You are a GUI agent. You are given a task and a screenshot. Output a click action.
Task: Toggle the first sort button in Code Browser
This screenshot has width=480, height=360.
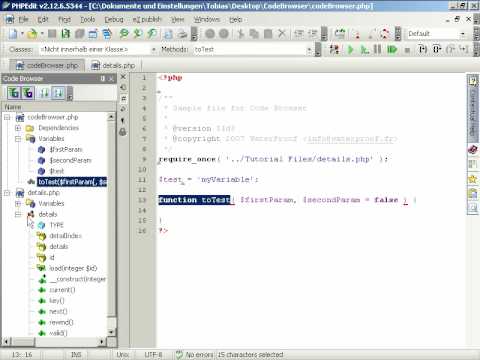click(44, 93)
